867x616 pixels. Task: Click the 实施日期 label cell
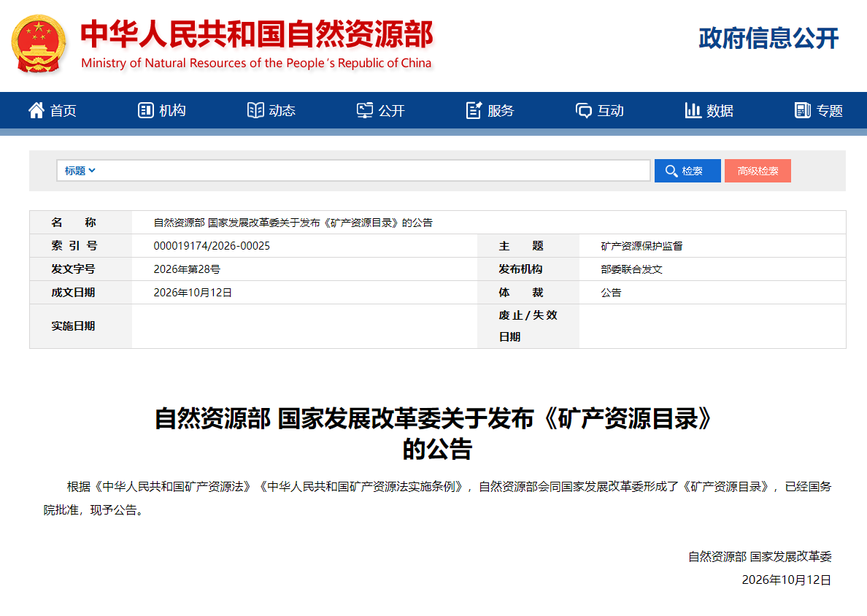pyautogui.click(x=81, y=326)
